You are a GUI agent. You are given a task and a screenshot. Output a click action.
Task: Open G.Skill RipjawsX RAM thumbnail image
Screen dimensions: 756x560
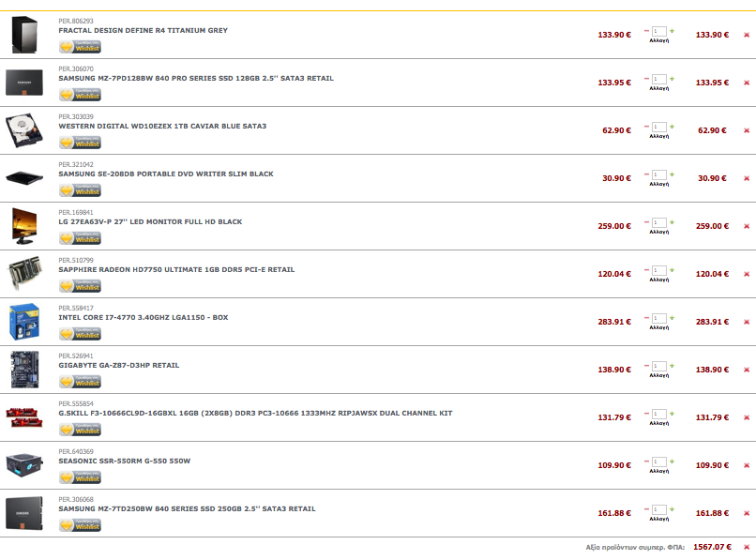coord(24,417)
